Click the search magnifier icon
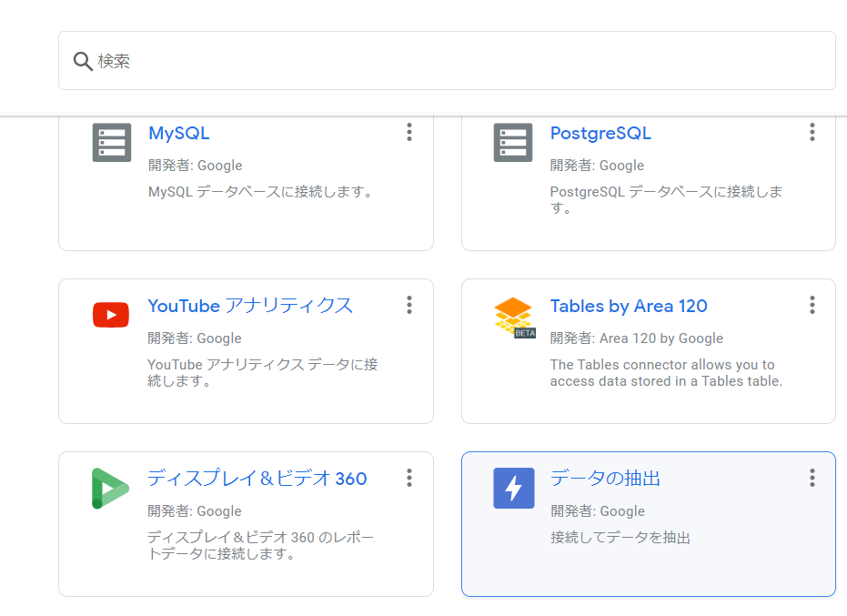This screenshot has height=616, width=847. pos(83,61)
